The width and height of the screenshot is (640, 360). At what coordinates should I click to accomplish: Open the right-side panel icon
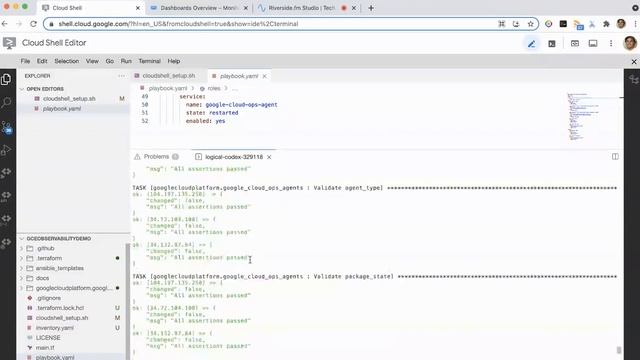(633, 80)
